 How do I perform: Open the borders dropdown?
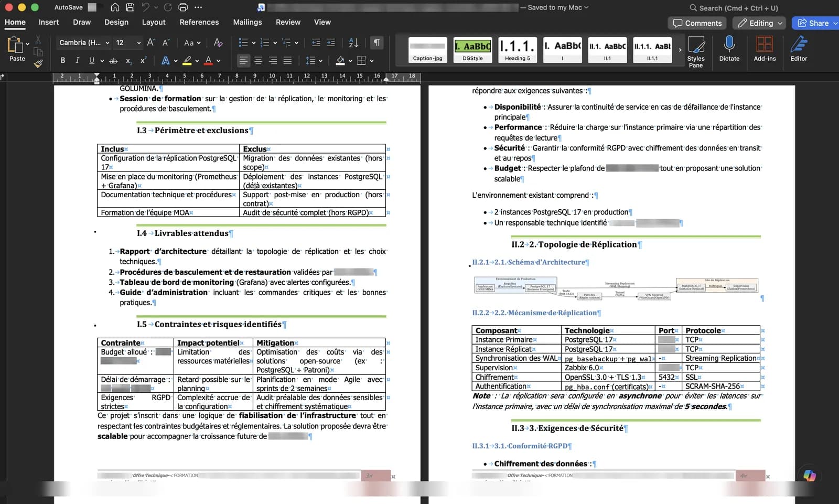click(x=372, y=61)
